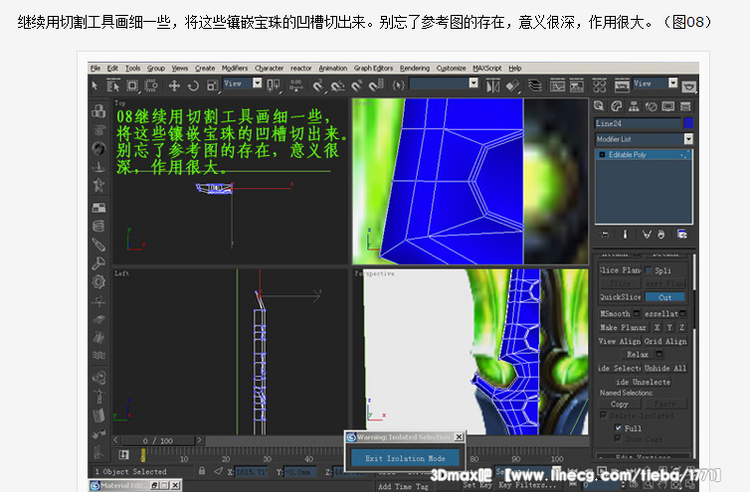Open the File menu
Viewport: 750px width, 492px height.
click(95, 68)
